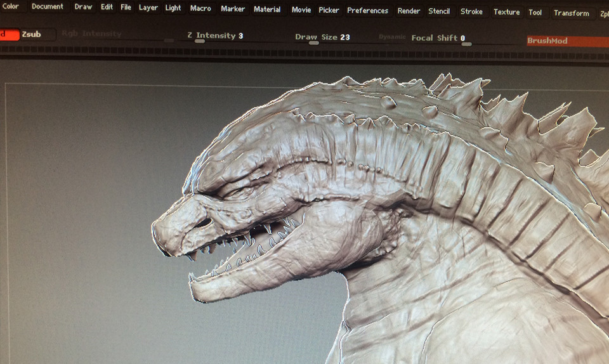Open the Layer menu
Screen dimensions: 609x364
(148, 8)
